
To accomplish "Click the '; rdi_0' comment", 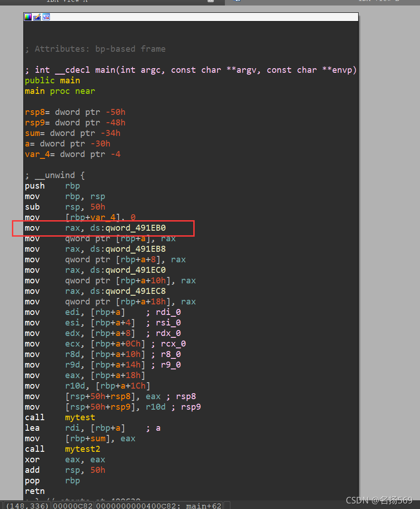I will tap(164, 312).
